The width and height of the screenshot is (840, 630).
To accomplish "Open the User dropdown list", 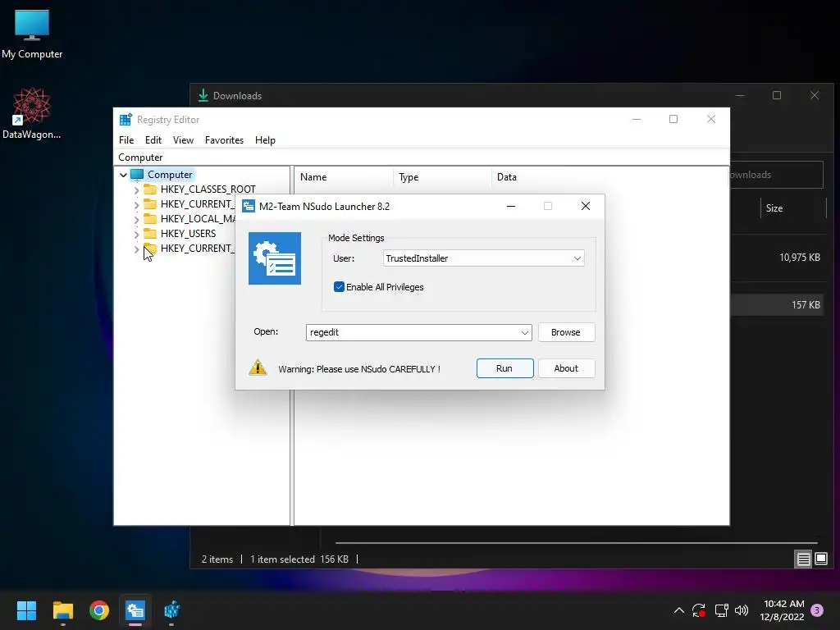I will coord(483,258).
